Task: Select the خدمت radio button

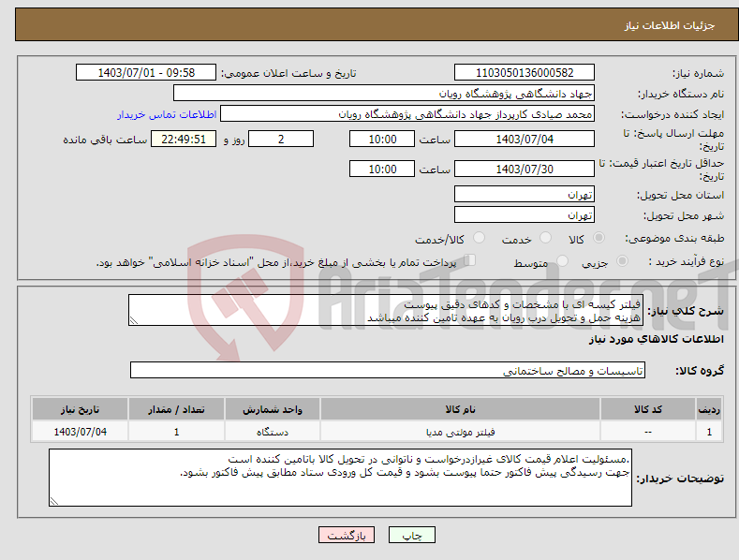Action: 545,238
